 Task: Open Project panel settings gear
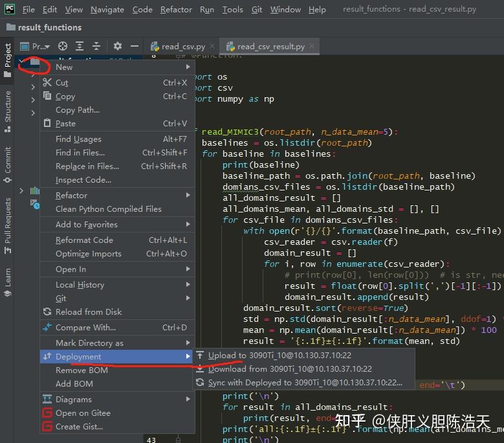tap(118, 47)
